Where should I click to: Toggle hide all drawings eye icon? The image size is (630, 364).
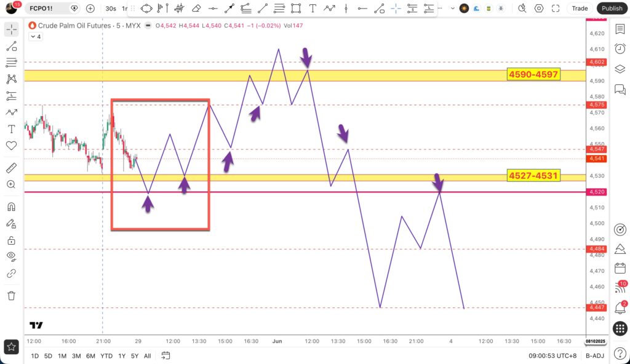(11, 256)
